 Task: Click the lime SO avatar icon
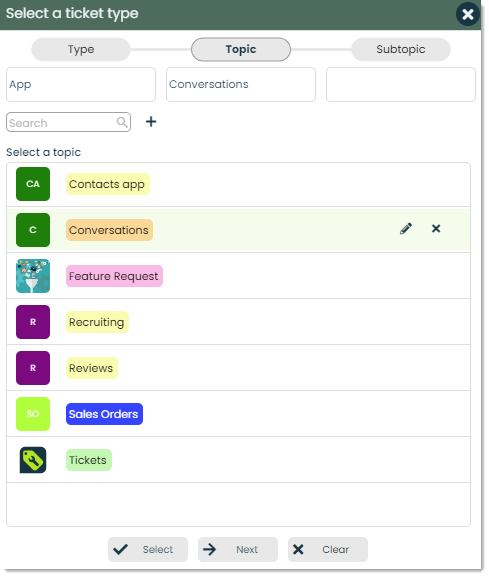point(33,414)
